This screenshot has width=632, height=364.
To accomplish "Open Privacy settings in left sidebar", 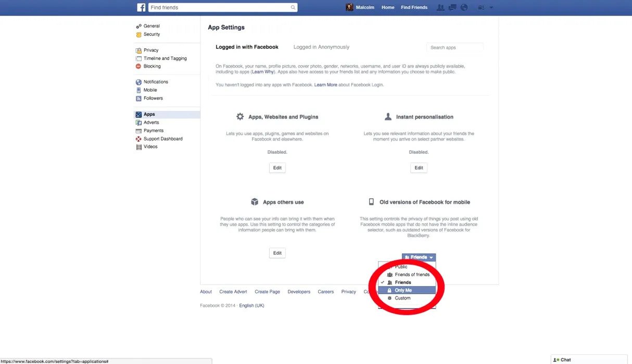I will tap(151, 50).
